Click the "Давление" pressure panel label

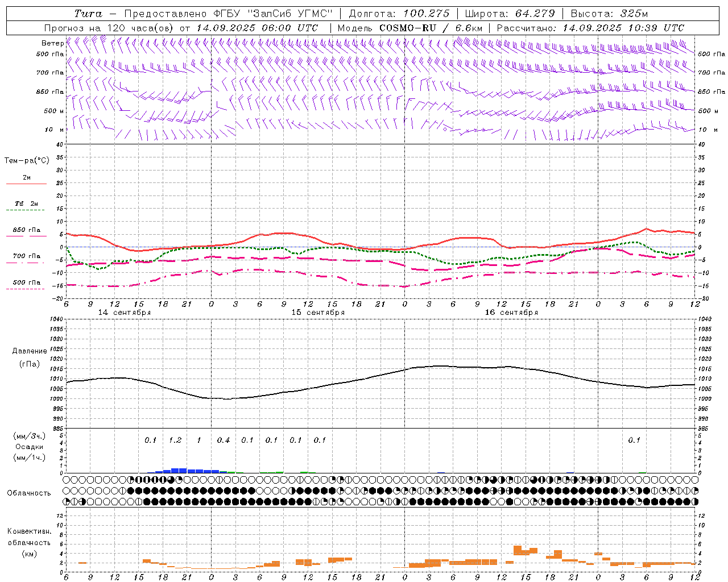30,351
